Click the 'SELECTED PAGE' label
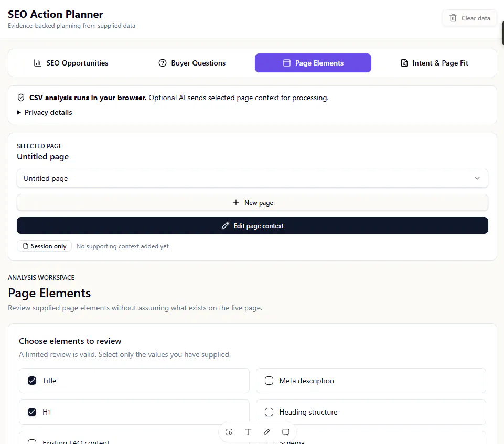The image size is (504, 444). tap(39, 146)
